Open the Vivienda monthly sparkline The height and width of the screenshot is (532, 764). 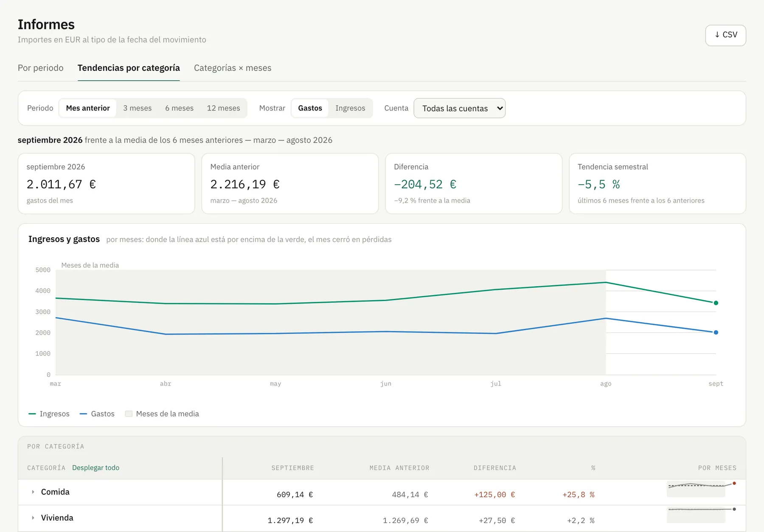click(x=701, y=515)
